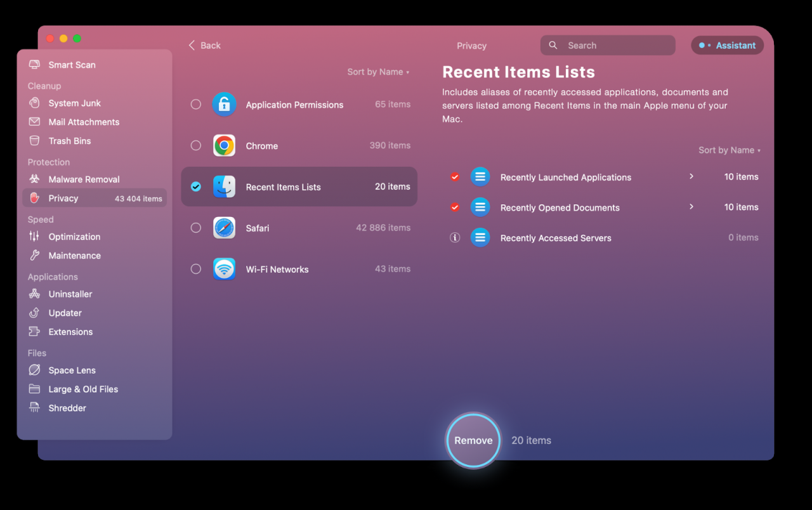
Task: Click the Space Lens icon
Action: tap(35, 370)
